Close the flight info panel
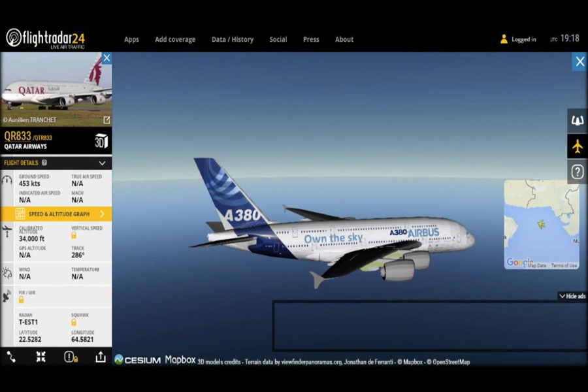Viewport: 588px width, 392px height. coord(107,58)
